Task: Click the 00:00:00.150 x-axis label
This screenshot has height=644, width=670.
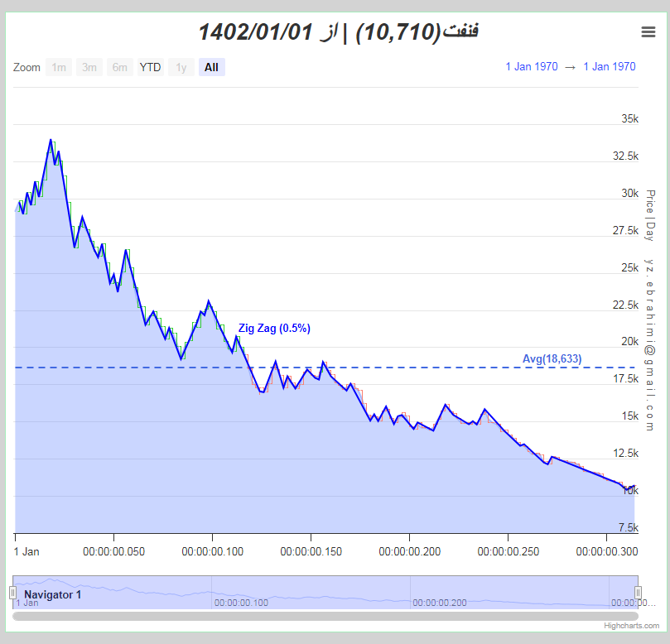Action: [311, 552]
